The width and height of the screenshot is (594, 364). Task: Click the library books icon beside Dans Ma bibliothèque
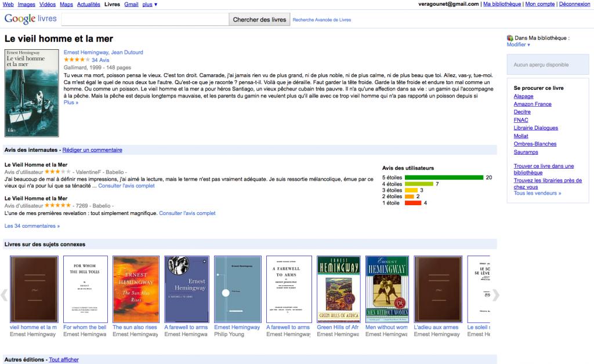click(510, 38)
